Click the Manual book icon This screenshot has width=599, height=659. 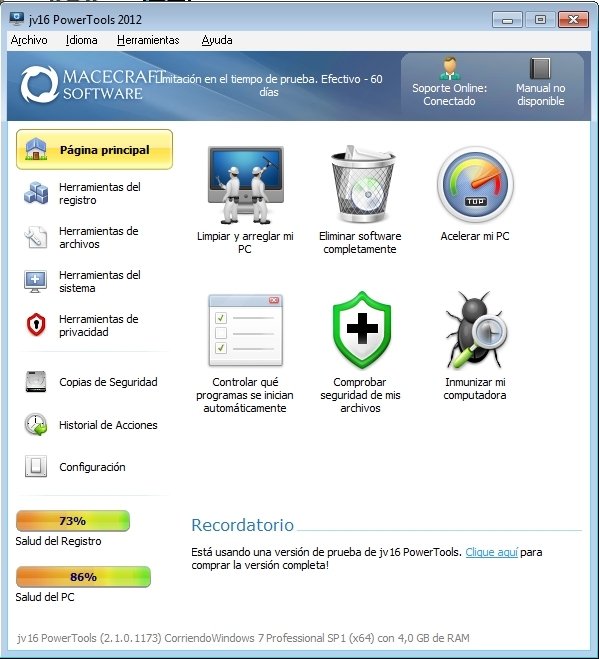click(540, 69)
